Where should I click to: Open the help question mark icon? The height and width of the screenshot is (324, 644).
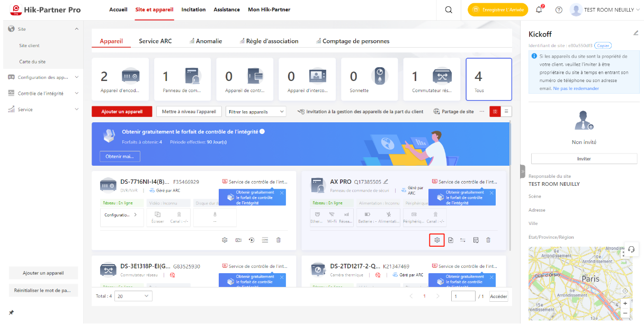[559, 10]
